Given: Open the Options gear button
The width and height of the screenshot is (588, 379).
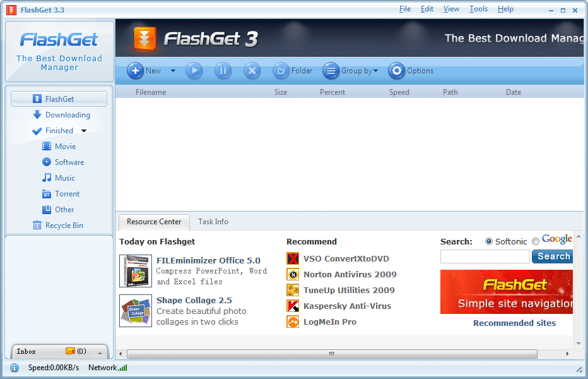Looking at the screenshot, I should [411, 71].
